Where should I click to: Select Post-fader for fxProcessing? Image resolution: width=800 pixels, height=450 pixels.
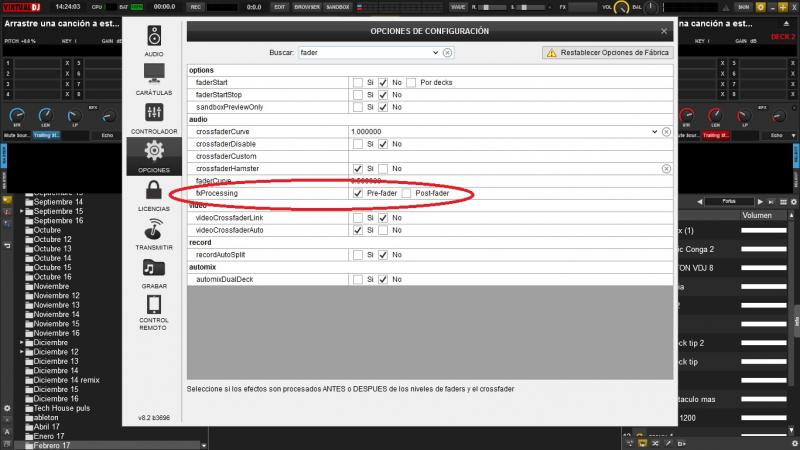[406, 193]
